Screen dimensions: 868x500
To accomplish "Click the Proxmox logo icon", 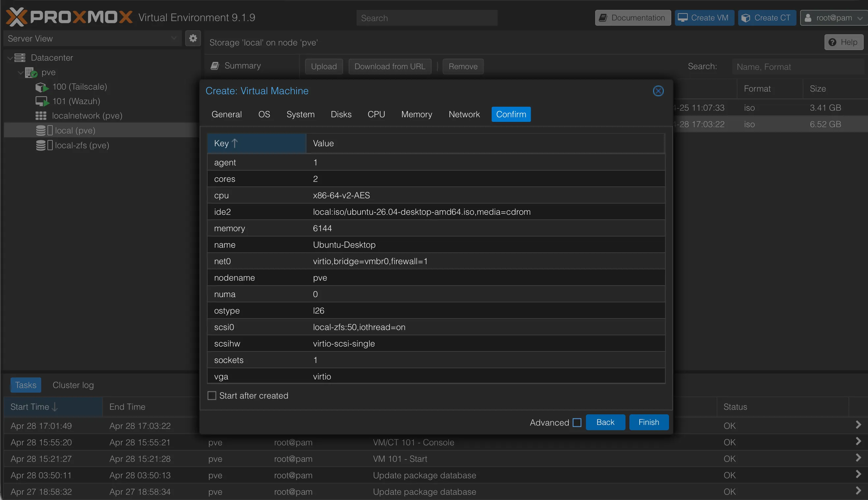I will point(16,17).
